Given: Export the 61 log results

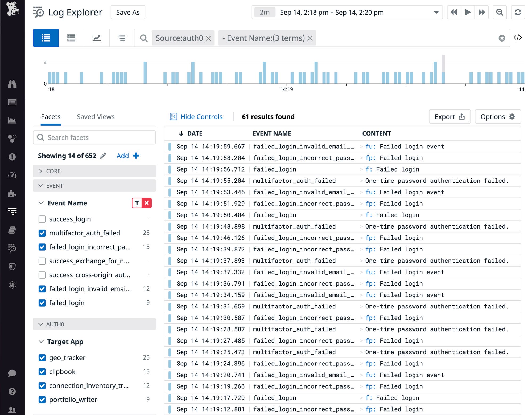Looking at the screenshot, I should click(449, 117).
